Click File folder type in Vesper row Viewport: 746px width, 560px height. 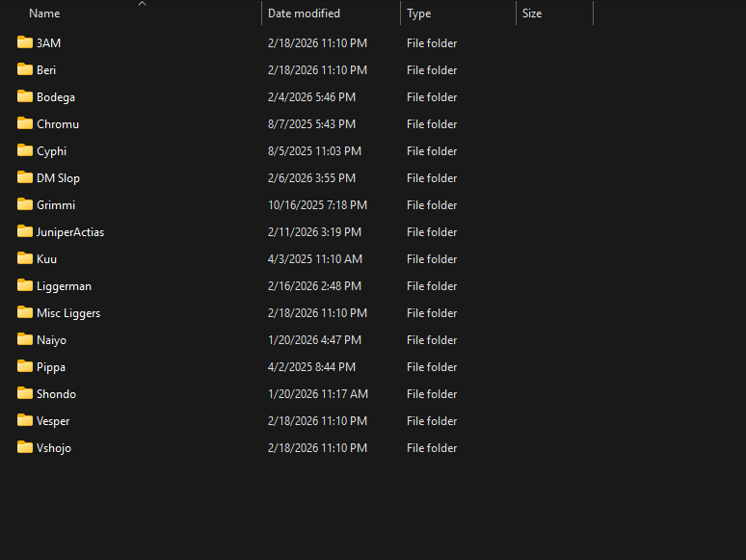pos(432,421)
